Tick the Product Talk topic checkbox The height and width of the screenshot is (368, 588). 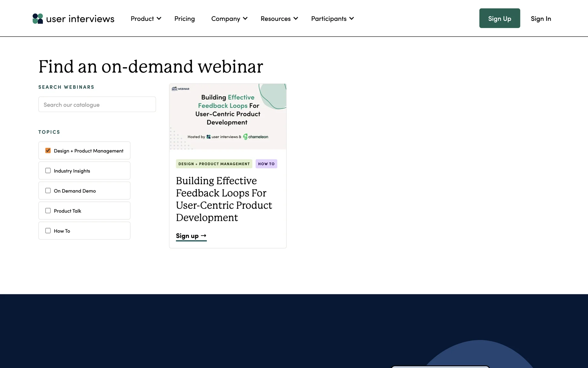(48, 211)
